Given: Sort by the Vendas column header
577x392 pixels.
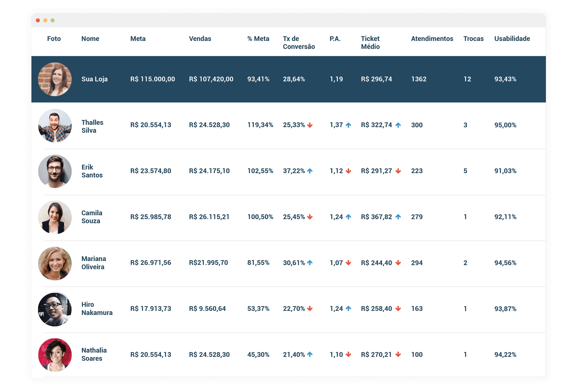Looking at the screenshot, I should pos(200,39).
